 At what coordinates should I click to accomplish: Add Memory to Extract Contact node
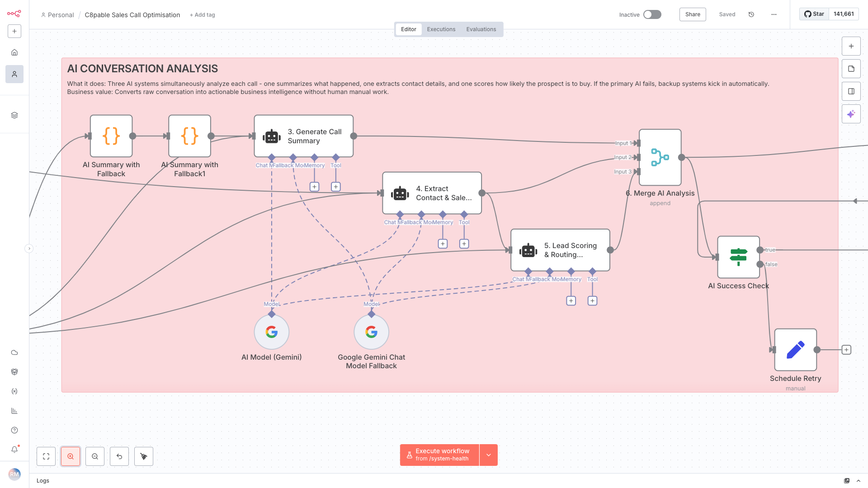(443, 244)
